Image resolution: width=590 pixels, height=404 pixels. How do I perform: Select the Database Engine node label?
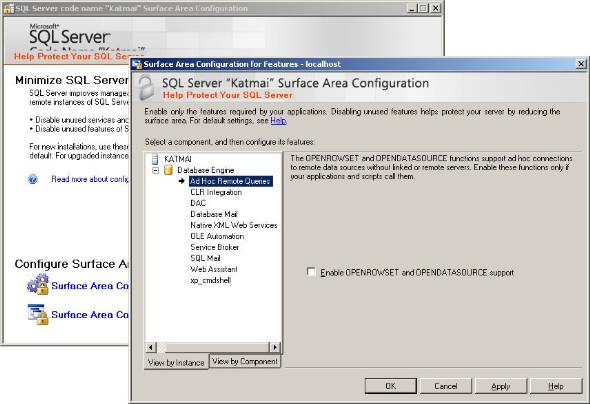click(206, 170)
